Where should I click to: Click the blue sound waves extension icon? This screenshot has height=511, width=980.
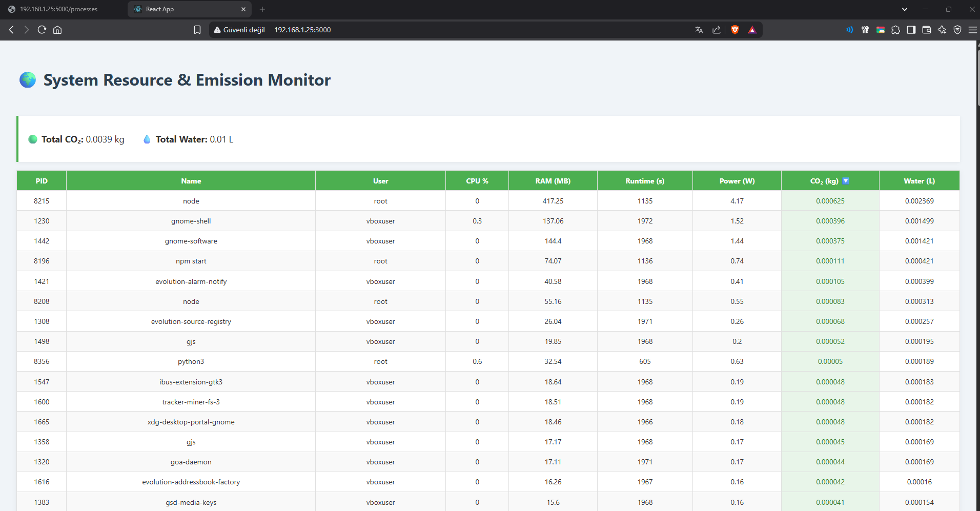pyautogui.click(x=849, y=30)
